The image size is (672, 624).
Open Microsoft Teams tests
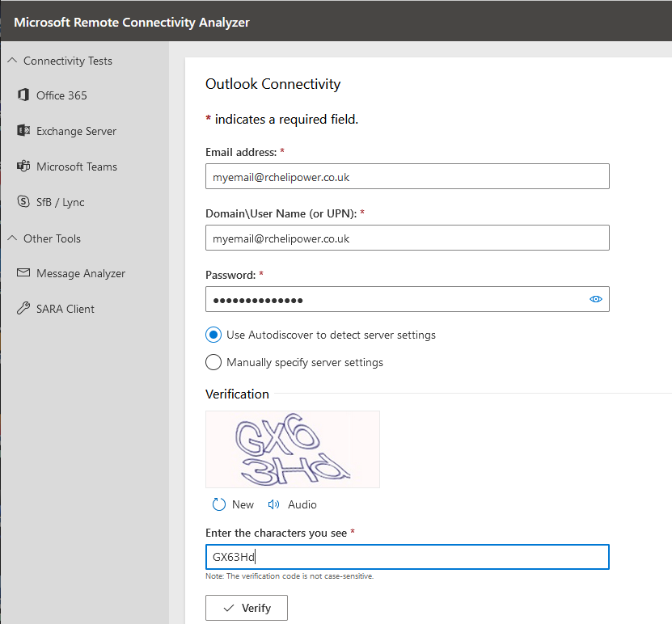pos(77,167)
